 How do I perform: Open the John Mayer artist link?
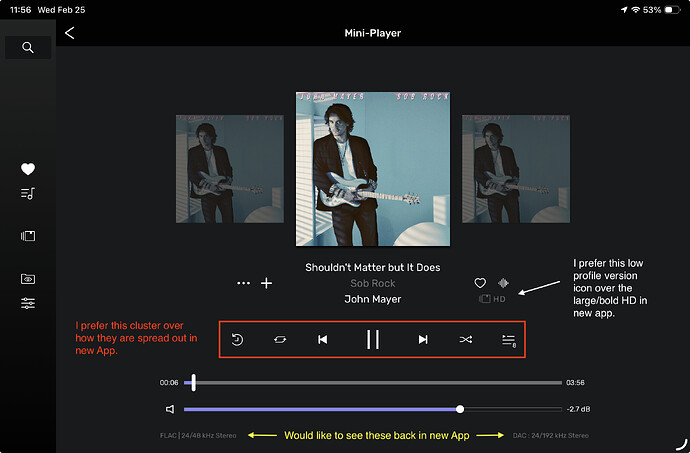click(x=372, y=298)
